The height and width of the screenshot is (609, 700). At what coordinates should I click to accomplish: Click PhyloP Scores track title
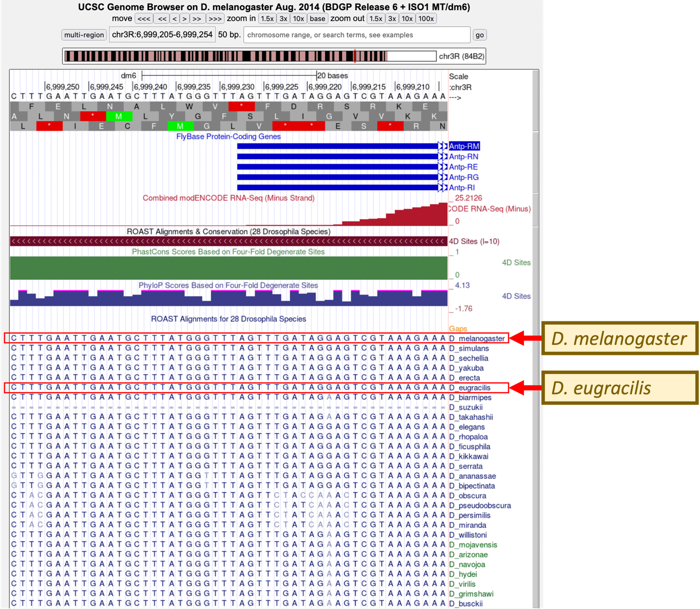[228, 285]
